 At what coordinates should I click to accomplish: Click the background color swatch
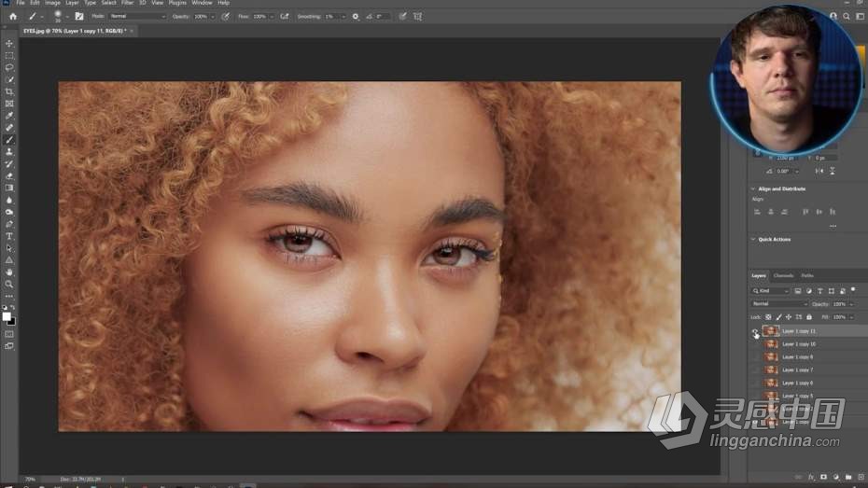point(13,322)
